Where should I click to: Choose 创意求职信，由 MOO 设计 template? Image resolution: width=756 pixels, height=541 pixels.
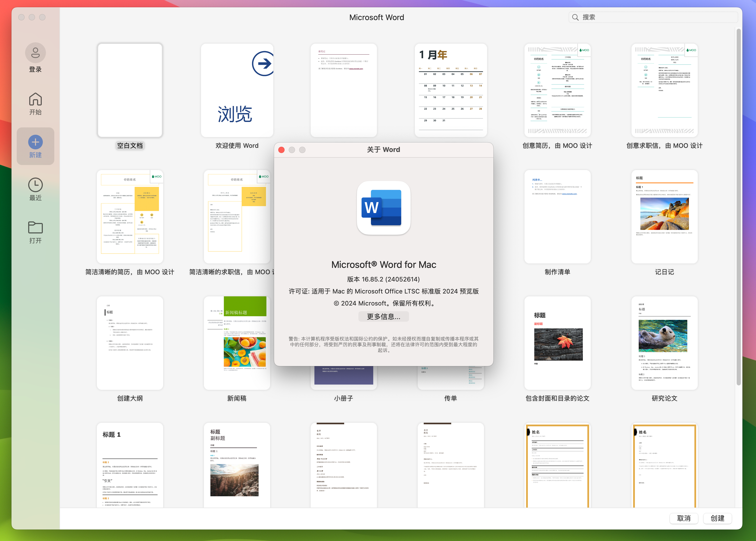tap(664, 90)
